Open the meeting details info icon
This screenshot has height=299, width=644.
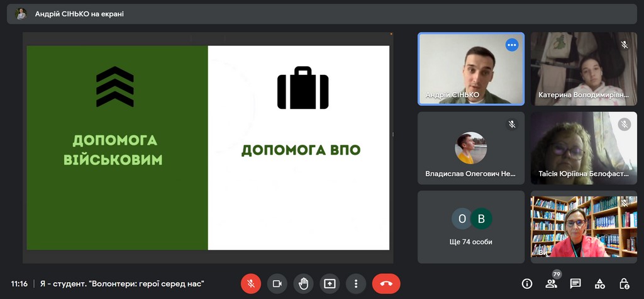point(527,284)
